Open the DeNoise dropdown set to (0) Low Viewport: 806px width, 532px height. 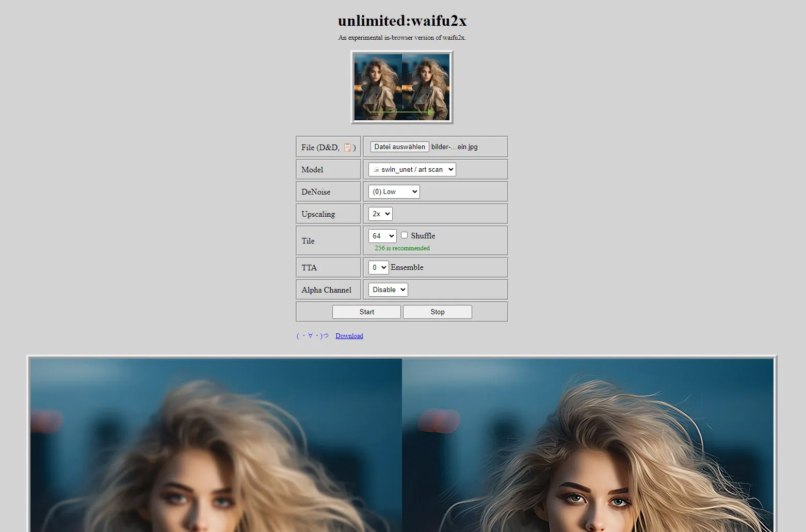click(394, 191)
